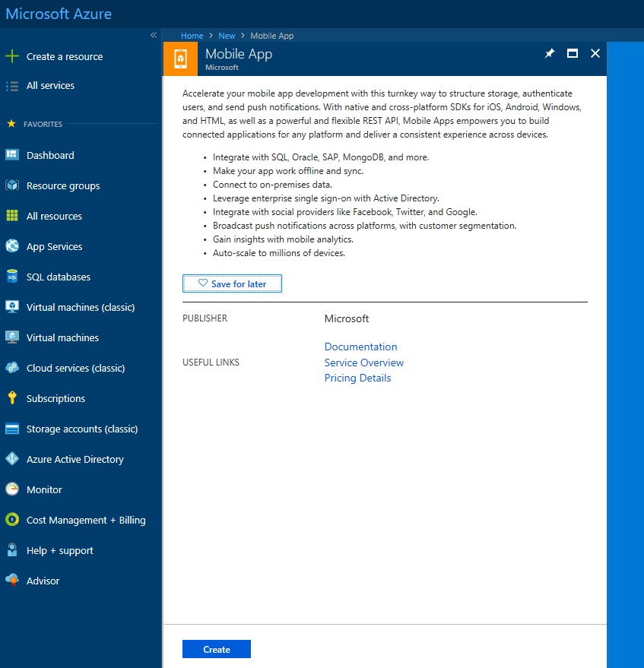Open Virtual machines (classic)
Viewport: 644px width, 668px height.
(81, 307)
